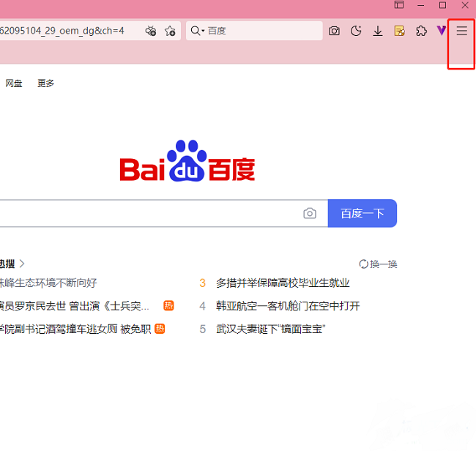Click the 百度一下 search button
The height and width of the screenshot is (451, 476).
point(362,213)
